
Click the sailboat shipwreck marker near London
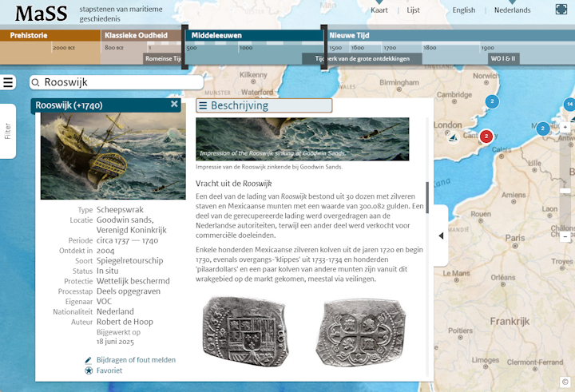pyautogui.click(x=454, y=138)
